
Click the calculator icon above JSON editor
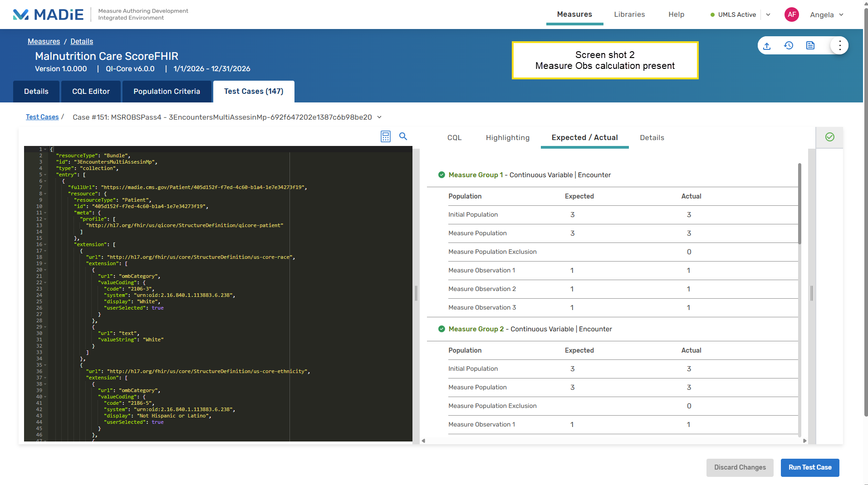tap(386, 136)
